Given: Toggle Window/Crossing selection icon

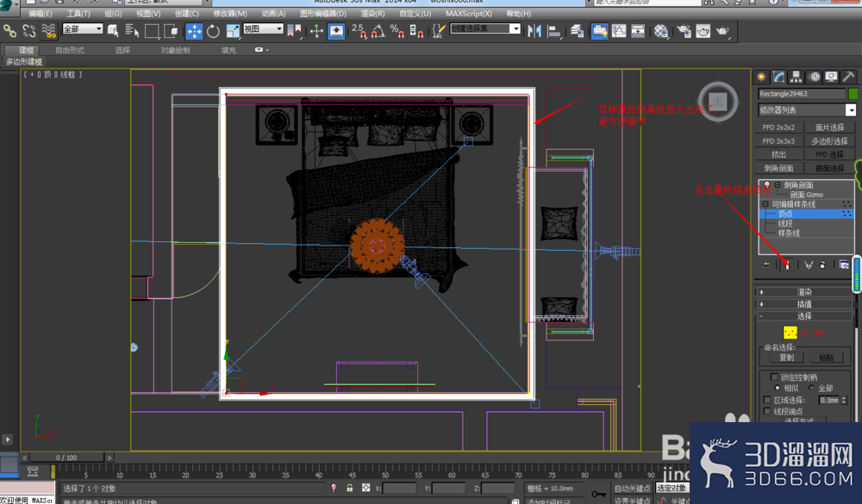Looking at the screenshot, I should click(171, 31).
